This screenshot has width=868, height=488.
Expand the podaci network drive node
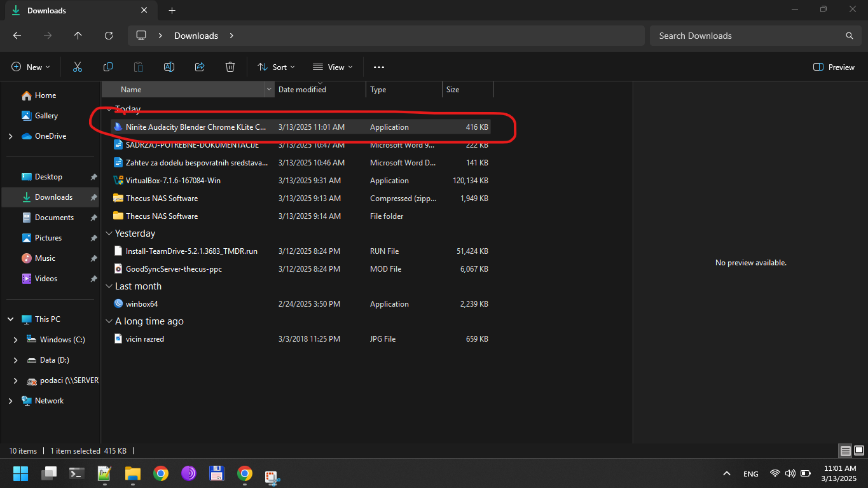16,380
